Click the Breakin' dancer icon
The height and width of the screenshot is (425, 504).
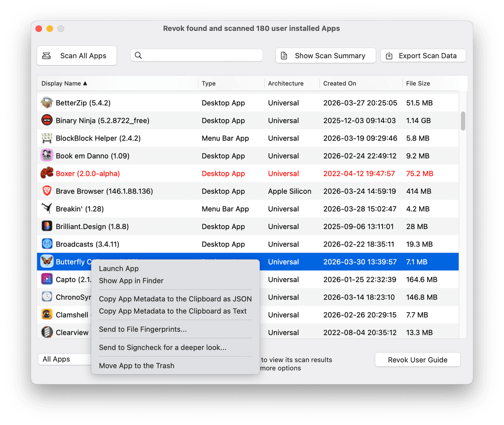tap(47, 209)
